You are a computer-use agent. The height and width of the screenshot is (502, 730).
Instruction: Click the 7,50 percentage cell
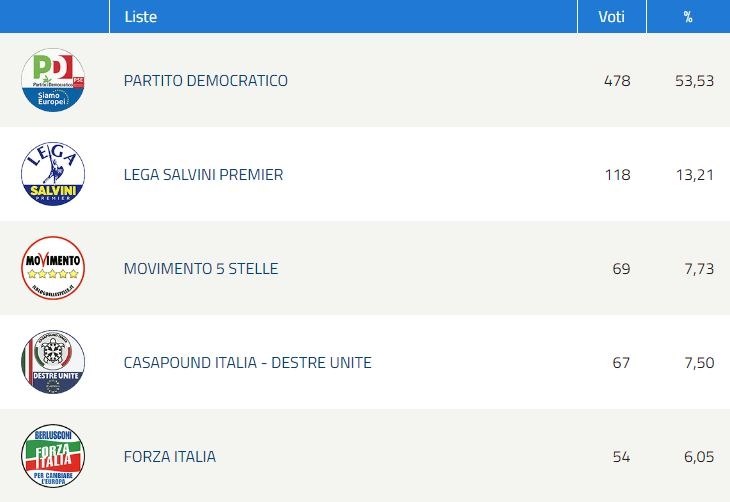[x=699, y=363]
